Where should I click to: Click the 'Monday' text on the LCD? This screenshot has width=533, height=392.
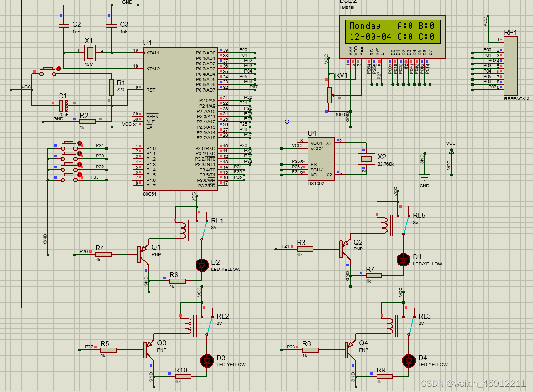365,26
